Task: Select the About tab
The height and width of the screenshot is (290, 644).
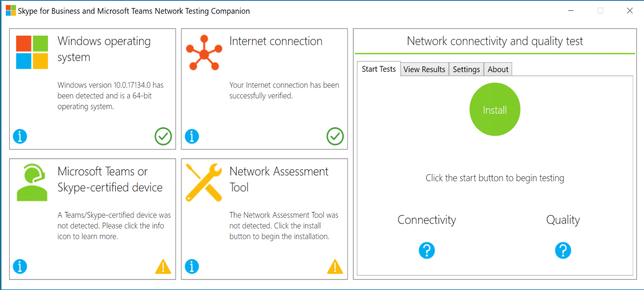Action: coord(498,69)
